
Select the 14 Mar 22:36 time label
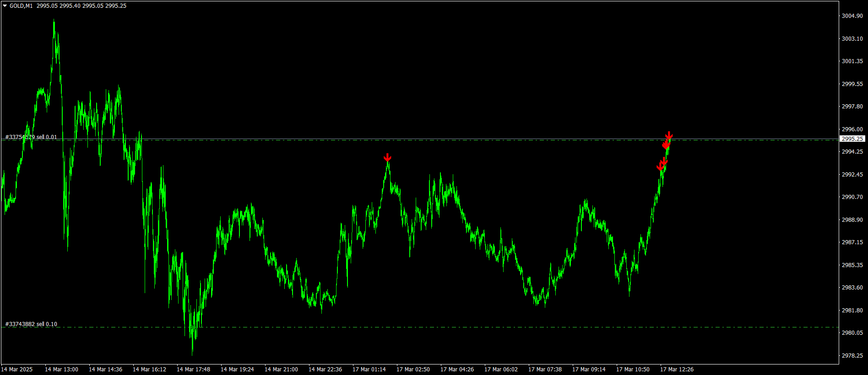click(x=325, y=370)
